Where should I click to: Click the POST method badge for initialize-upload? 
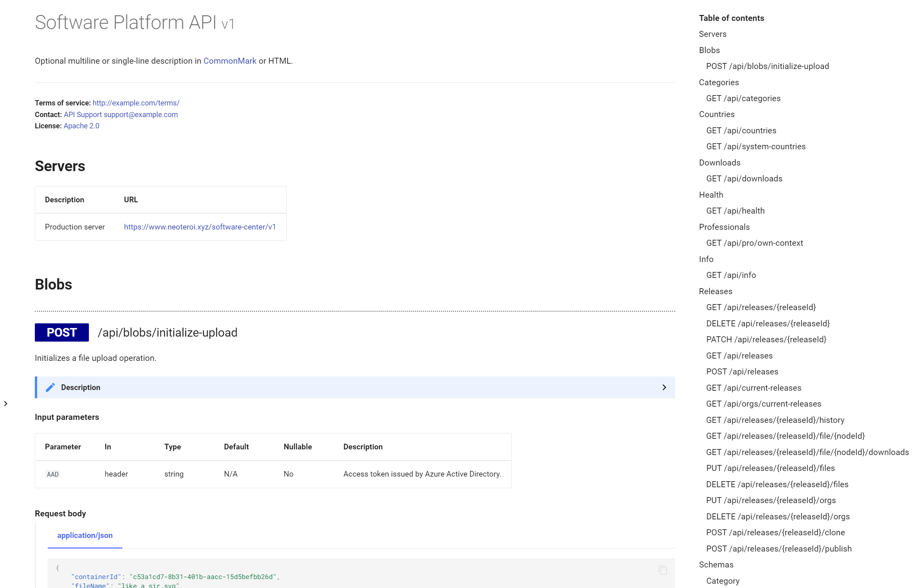coord(61,332)
